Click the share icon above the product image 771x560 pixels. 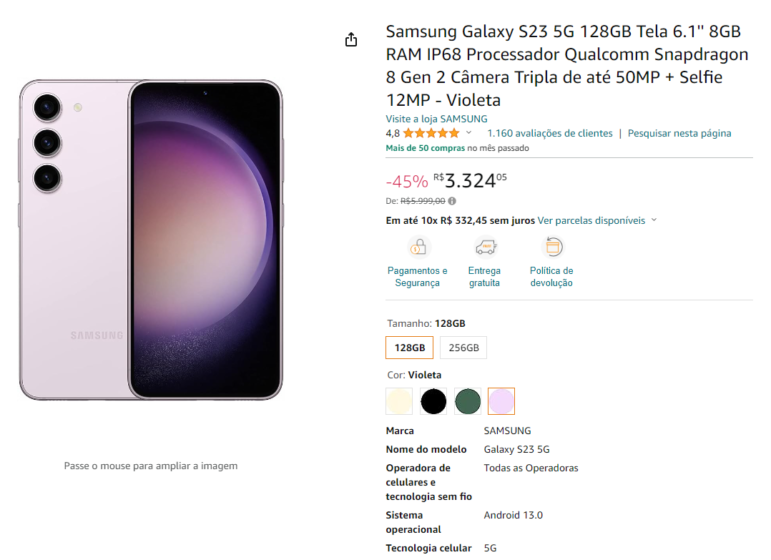point(351,40)
